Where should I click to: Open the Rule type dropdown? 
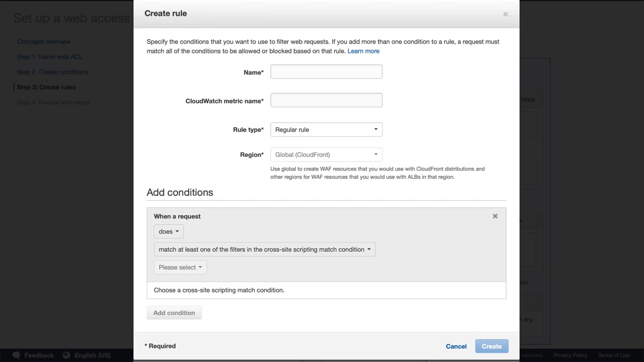click(326, 130)
